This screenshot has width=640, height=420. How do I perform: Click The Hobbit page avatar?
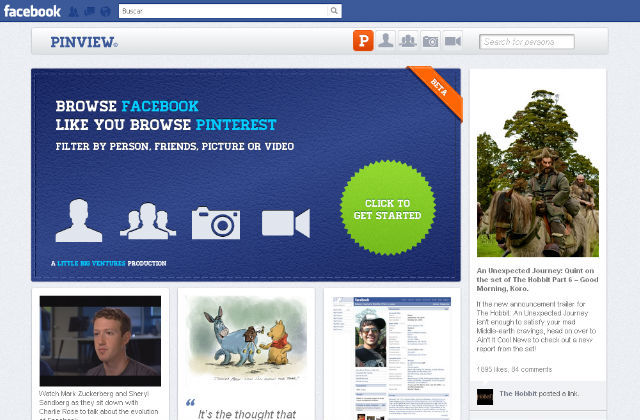tap(485, 397)
